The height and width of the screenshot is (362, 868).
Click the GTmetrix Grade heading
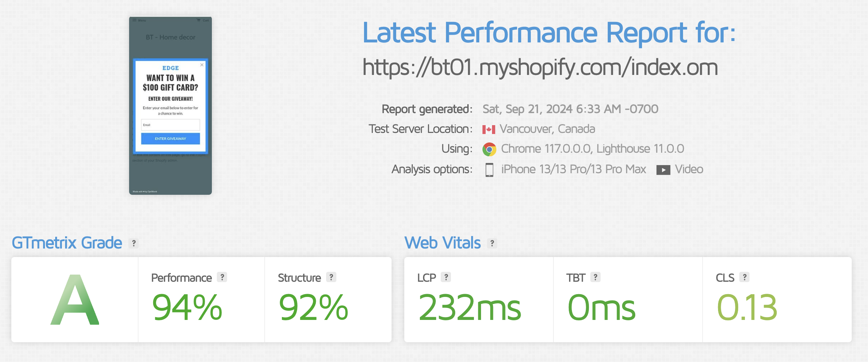click(x=67, y=243)
